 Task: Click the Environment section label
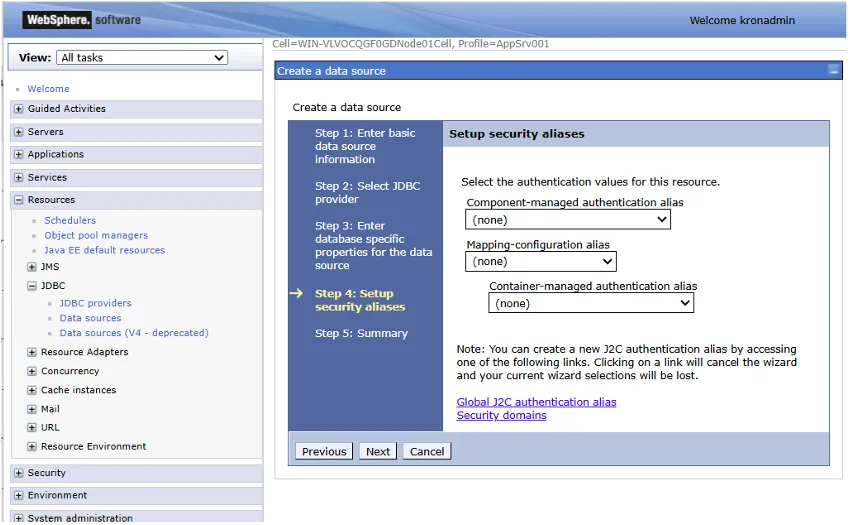(57, 496)
